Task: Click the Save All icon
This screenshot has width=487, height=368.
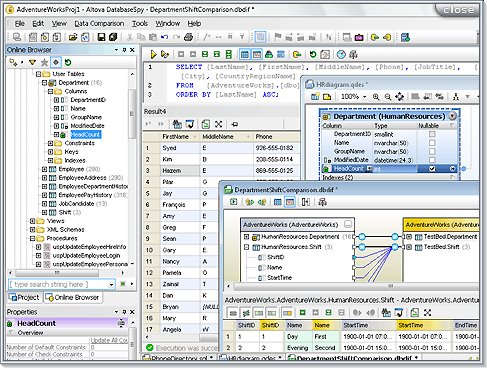Action: click(113, 37)
